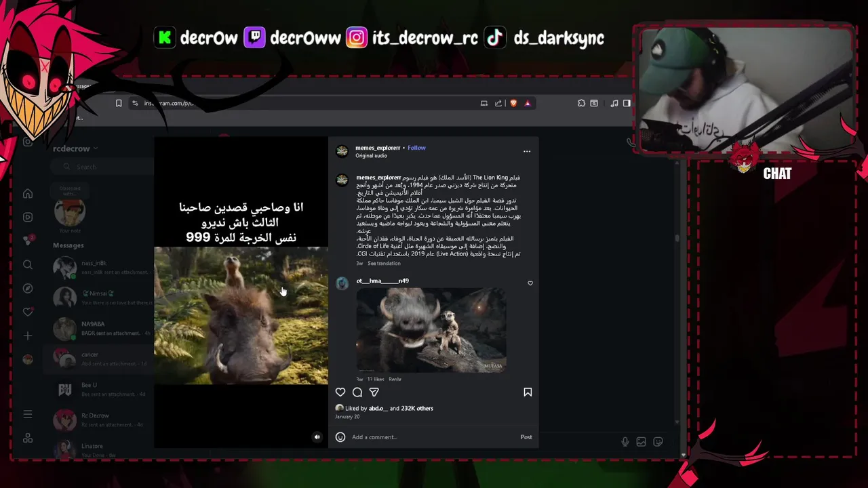
Task: Open the Your note avatar
Action: [70, 213]
